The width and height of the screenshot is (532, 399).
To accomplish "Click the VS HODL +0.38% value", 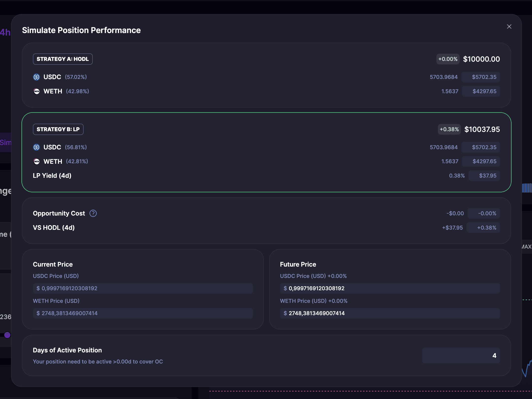I will pos(486,228).
